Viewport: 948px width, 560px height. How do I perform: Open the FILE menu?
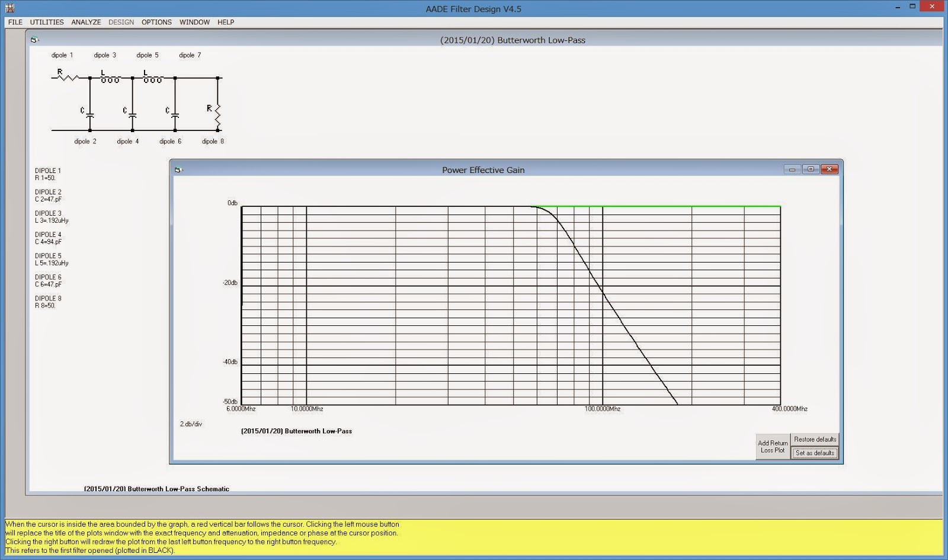tap(14, 22)
